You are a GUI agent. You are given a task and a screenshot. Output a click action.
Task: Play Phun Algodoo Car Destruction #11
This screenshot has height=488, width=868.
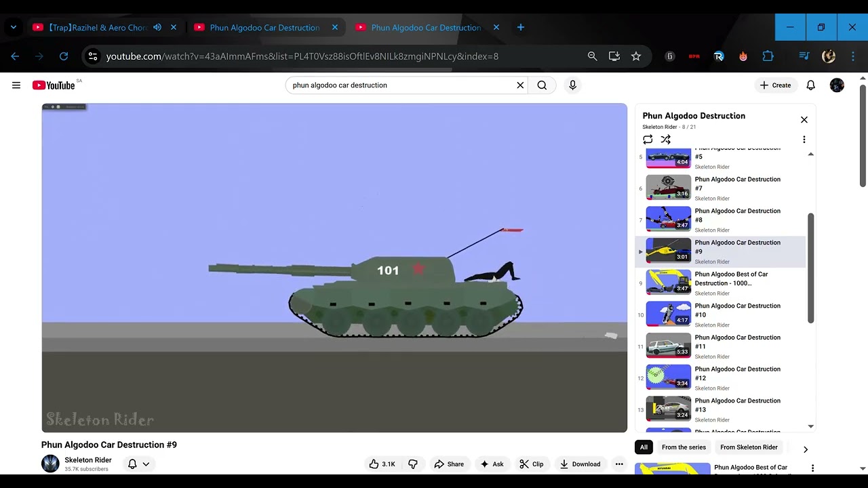(720, 346)
